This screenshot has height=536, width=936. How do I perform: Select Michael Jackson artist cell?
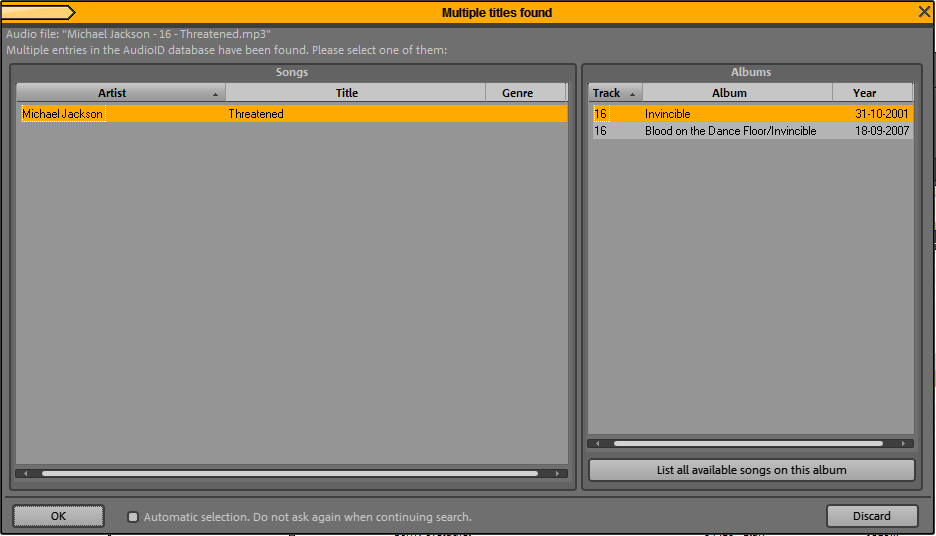coord(63,113)
